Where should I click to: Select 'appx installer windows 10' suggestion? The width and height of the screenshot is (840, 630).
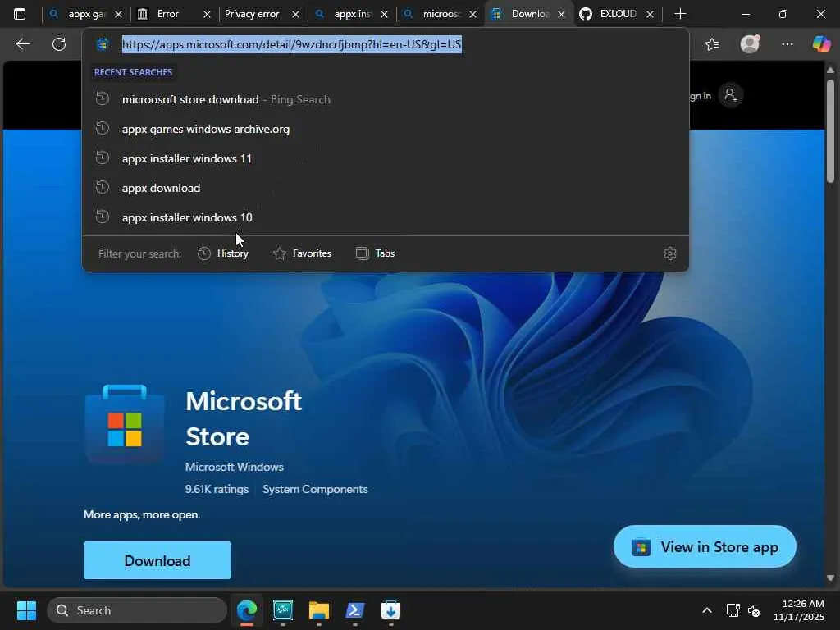tap(386, 217)
